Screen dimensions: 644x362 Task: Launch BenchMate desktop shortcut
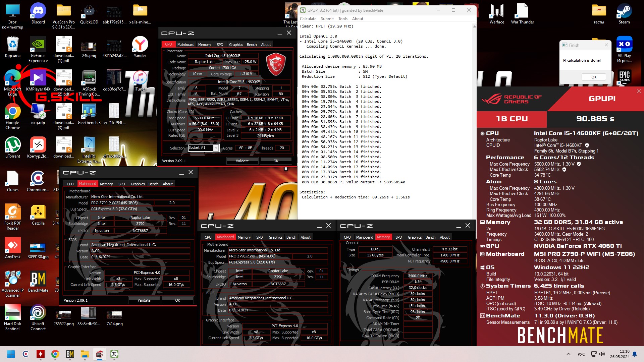click(38, 282)
